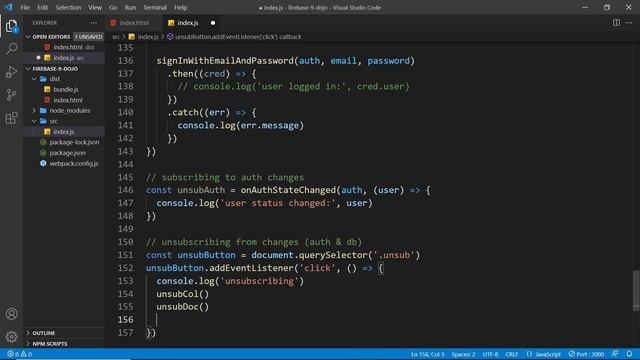Open the Terminal menu
The width and height of the screenshot is (640, 360).
155,7
